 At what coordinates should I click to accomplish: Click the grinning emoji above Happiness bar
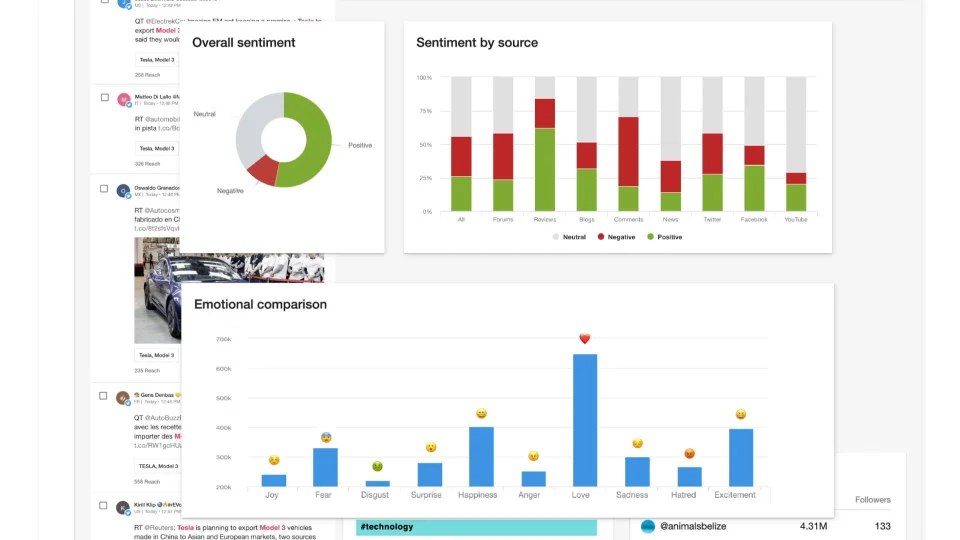[481, 414]
